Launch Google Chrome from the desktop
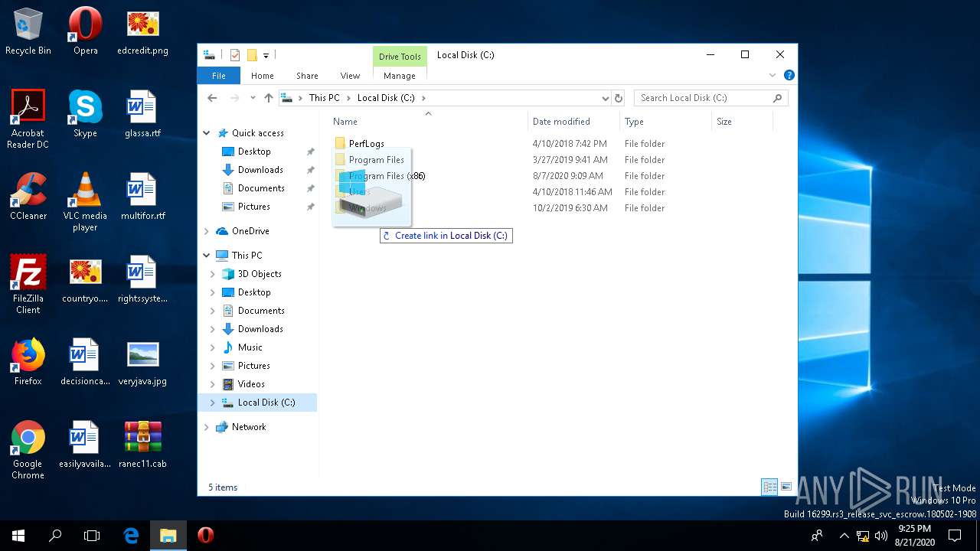 [x=28, y=450]
